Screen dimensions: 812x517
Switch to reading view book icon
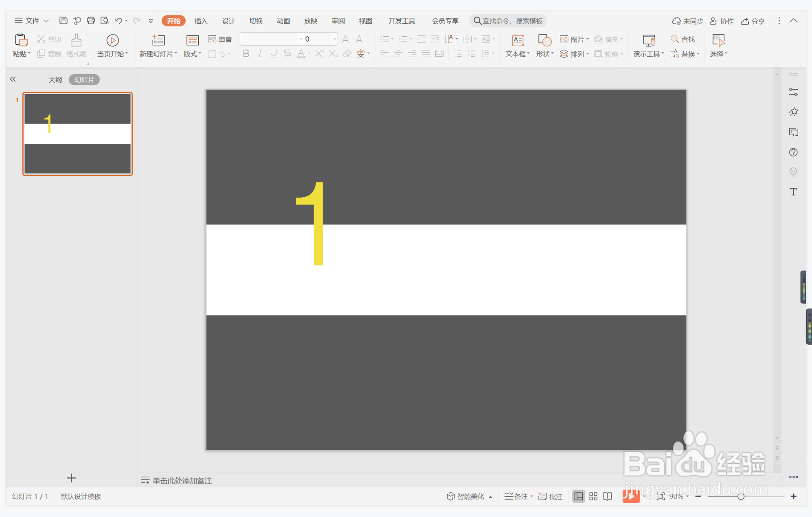[x=608, y=496]
